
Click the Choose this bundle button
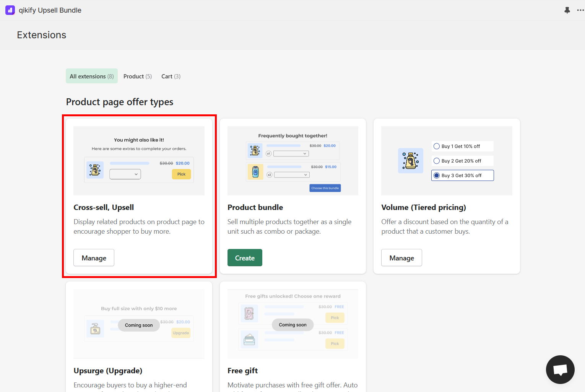point(325,188)
